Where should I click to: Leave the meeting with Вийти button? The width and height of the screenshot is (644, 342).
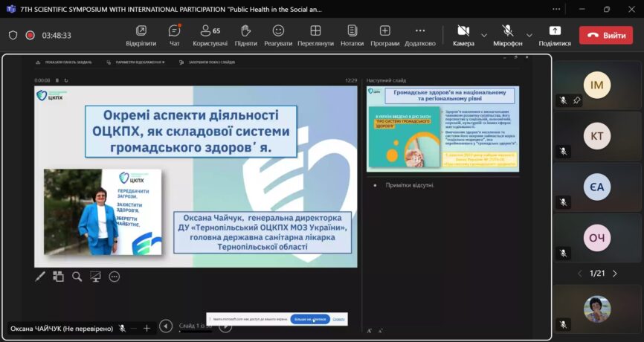click(x=606, y=35)
